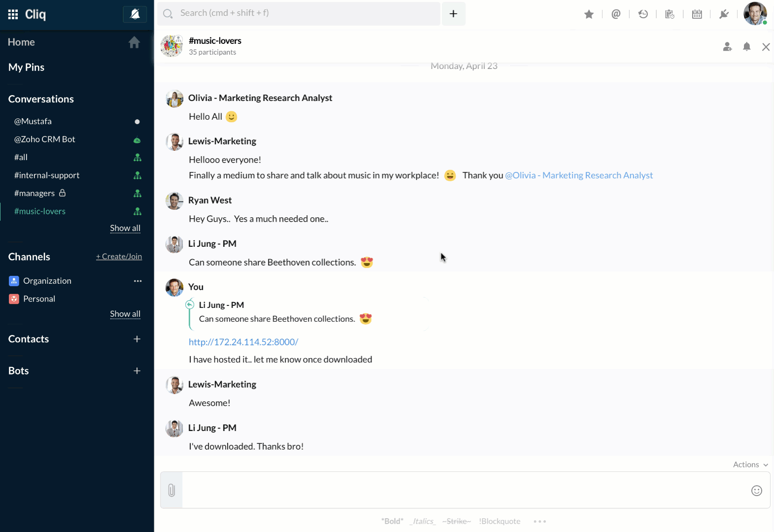This screenshot has height=532, width=774.
Task: Expand the Actions dropdown
Action: coord(750,465)
